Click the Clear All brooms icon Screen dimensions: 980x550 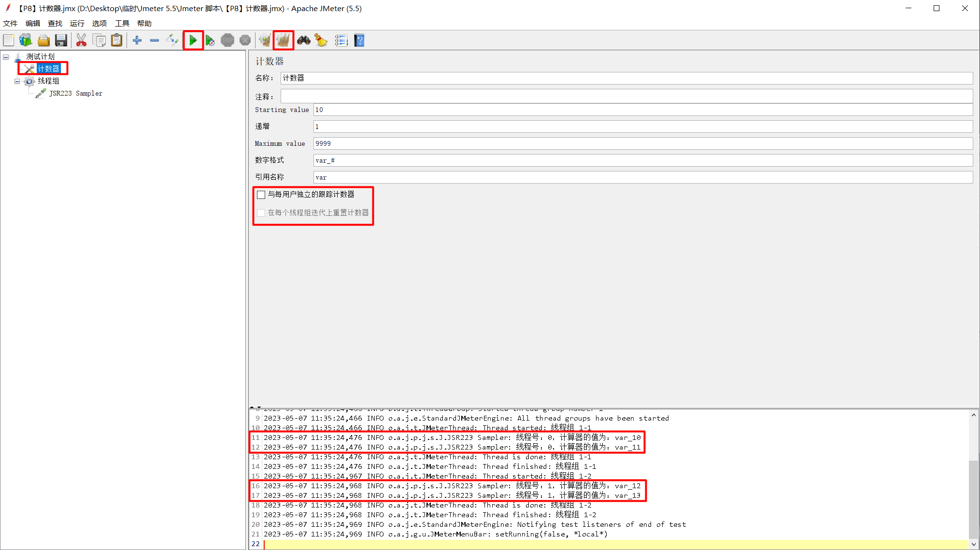click(284, 41)
